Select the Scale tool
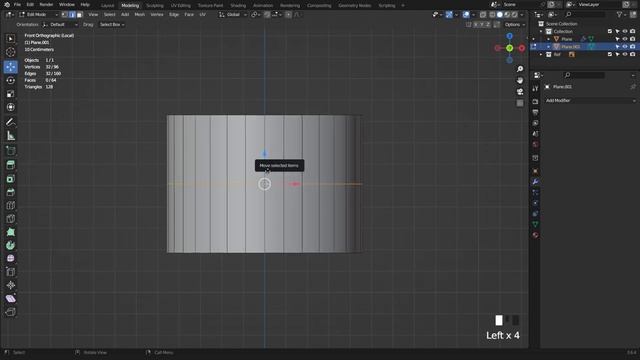Viewport: 640px width, 360px height. 11,94
